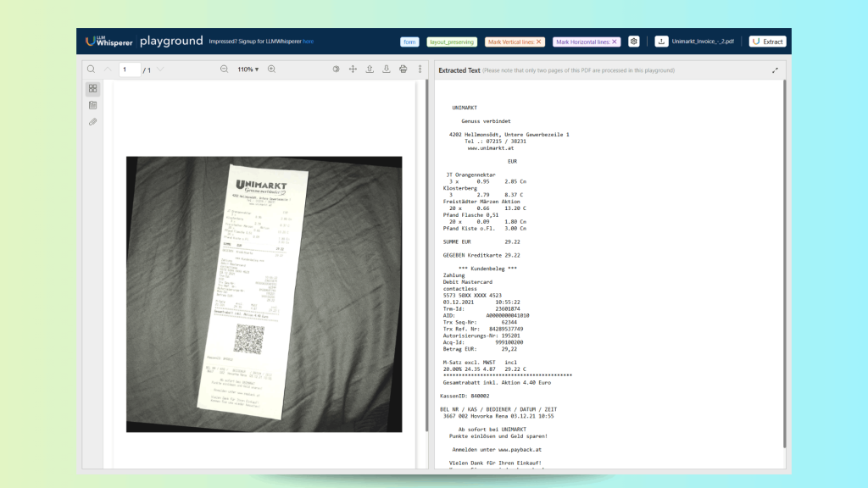This screenshot has height=488, width=868.
Task: Open the attachments paperclip panel
Action: [x=92, y=122]
